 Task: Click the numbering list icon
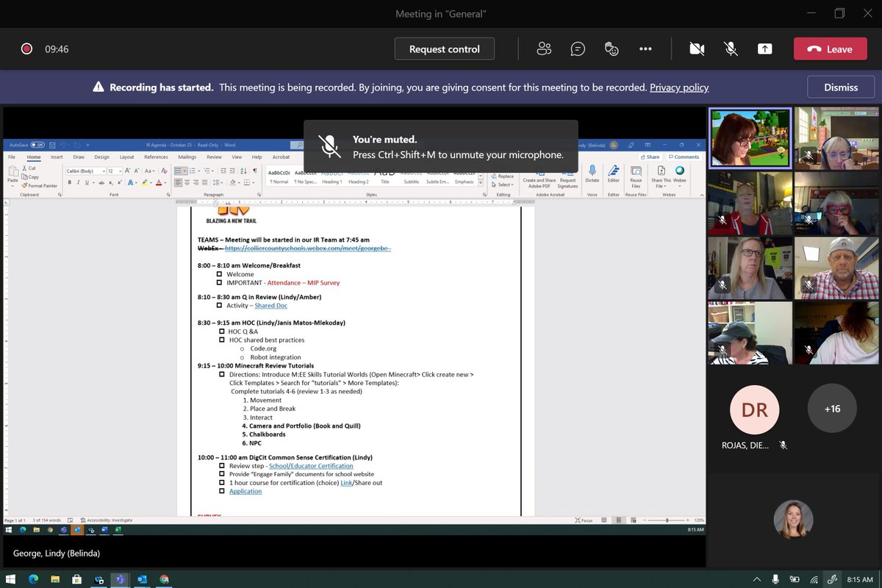click(192, 171)
